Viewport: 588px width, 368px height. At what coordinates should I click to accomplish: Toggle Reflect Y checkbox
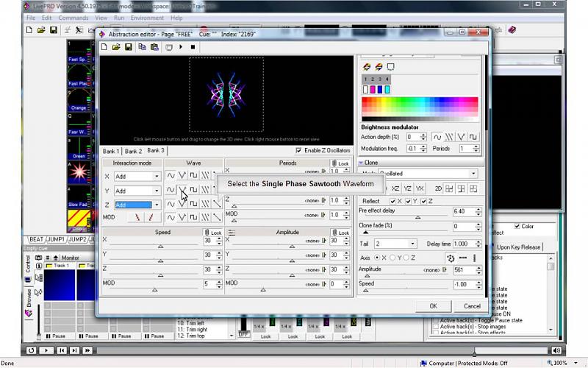pos(409,201)
